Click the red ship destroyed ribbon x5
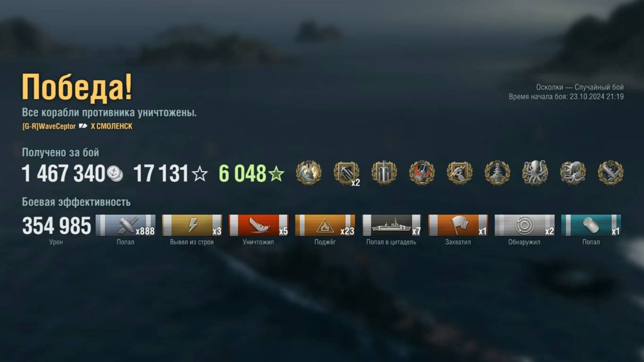644x362 pixels. pos(259,225)
